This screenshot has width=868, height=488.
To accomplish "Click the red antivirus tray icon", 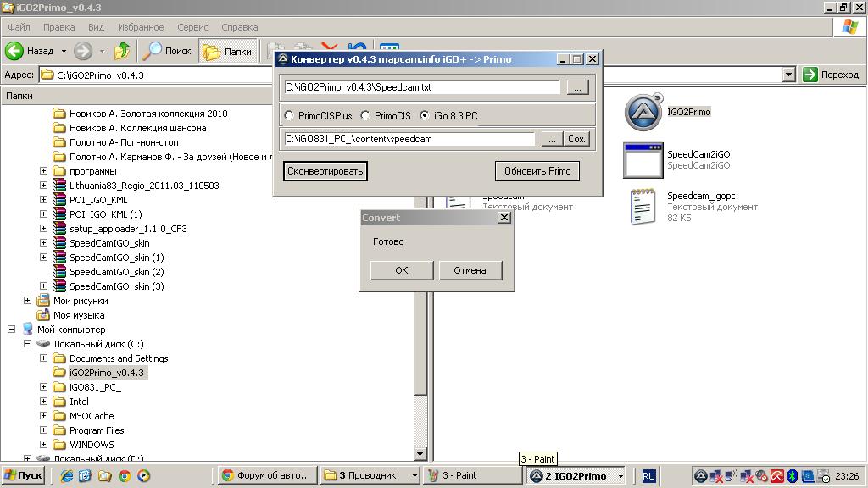I will [x=777, y=476].
